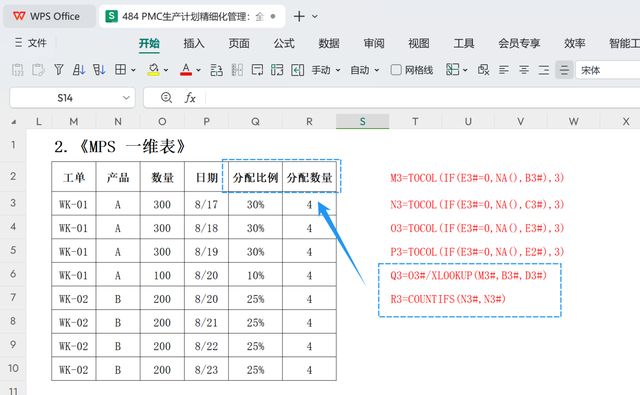The image size is (640, 395).
Task: Open the 手动 dropdown
Action: click(x=326, y=70)
